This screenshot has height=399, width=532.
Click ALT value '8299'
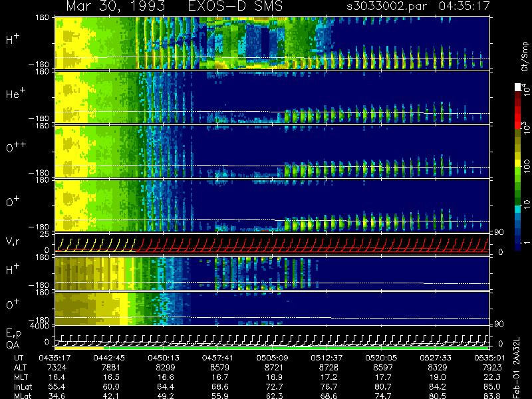pyautogui.click(x=166, y=368)
